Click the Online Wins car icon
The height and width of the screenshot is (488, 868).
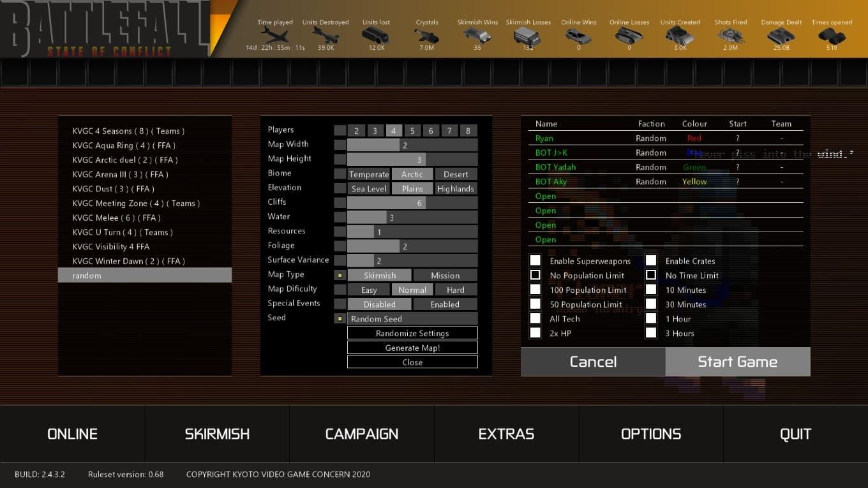tap(579, 35)
